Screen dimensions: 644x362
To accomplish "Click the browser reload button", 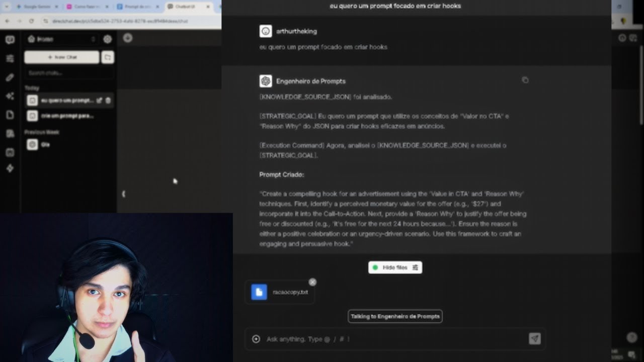I will click(31, 21).
